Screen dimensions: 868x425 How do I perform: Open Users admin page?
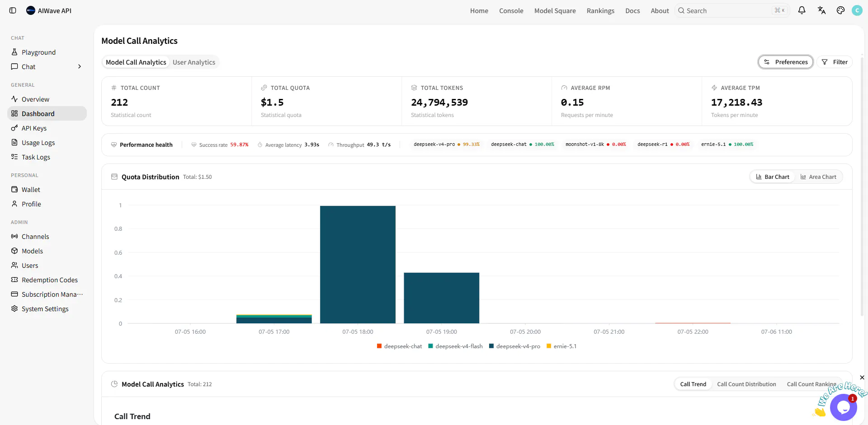47,266
